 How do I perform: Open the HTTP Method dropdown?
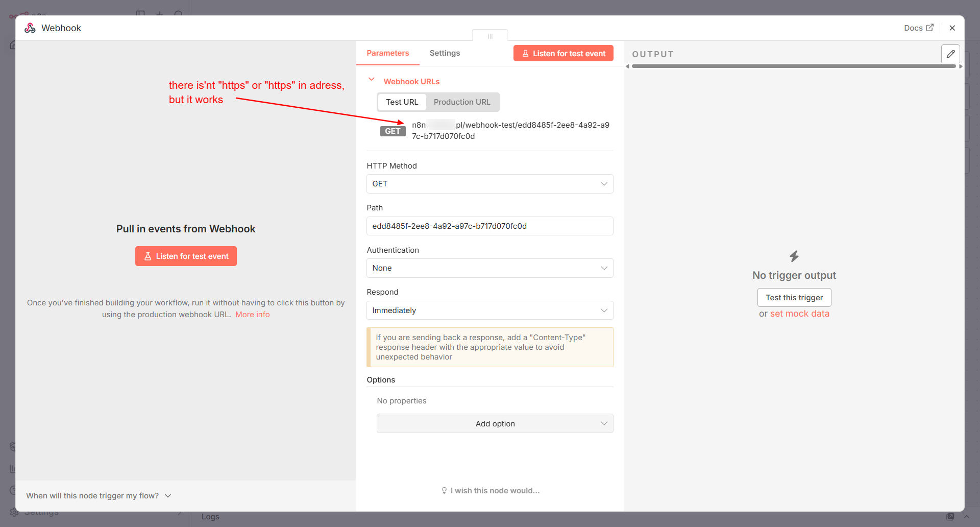point(490,184)
